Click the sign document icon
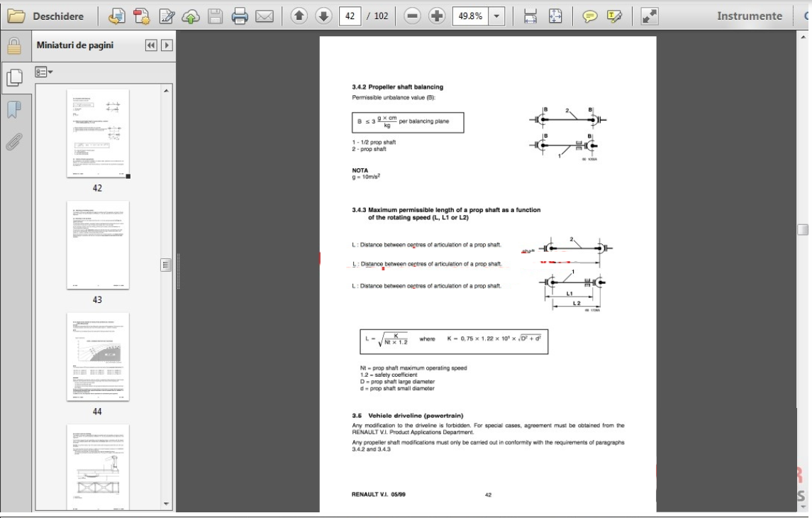Screen dimensions: 812x518 point(166,16)
